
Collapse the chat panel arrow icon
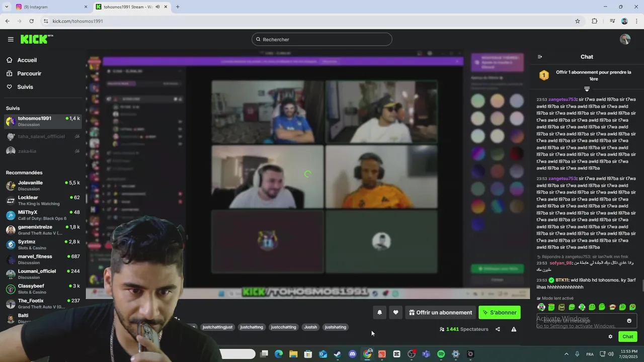coord(540,57)
